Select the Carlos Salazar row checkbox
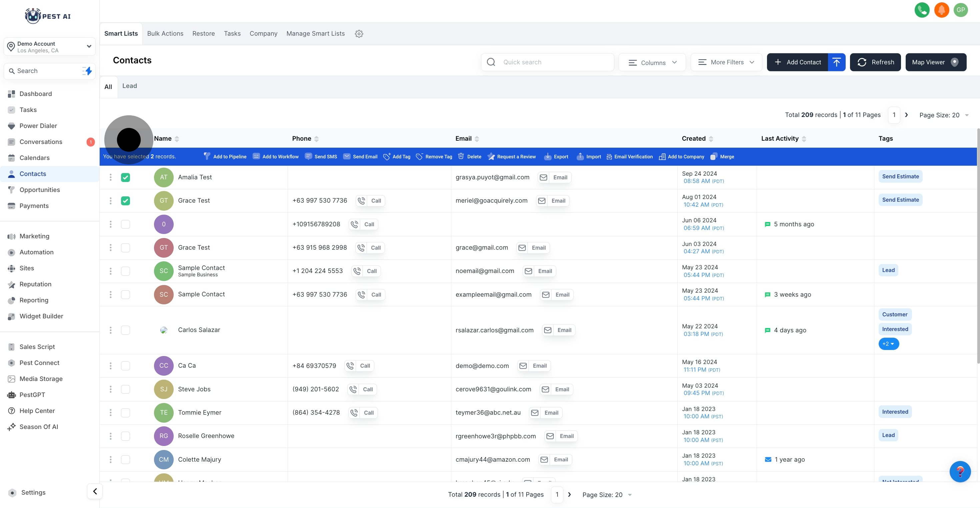Screen dimensions: 980x508 click(125, 330)
